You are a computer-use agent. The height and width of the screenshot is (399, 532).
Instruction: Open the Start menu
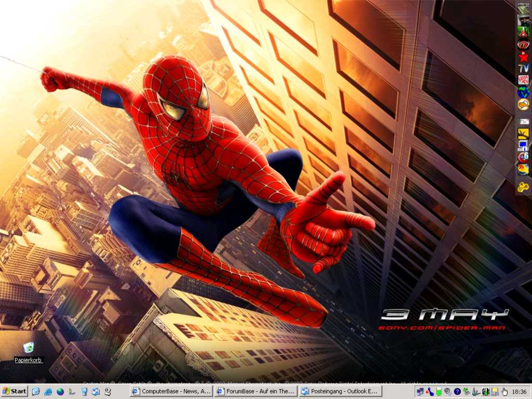tap(14, 391)
